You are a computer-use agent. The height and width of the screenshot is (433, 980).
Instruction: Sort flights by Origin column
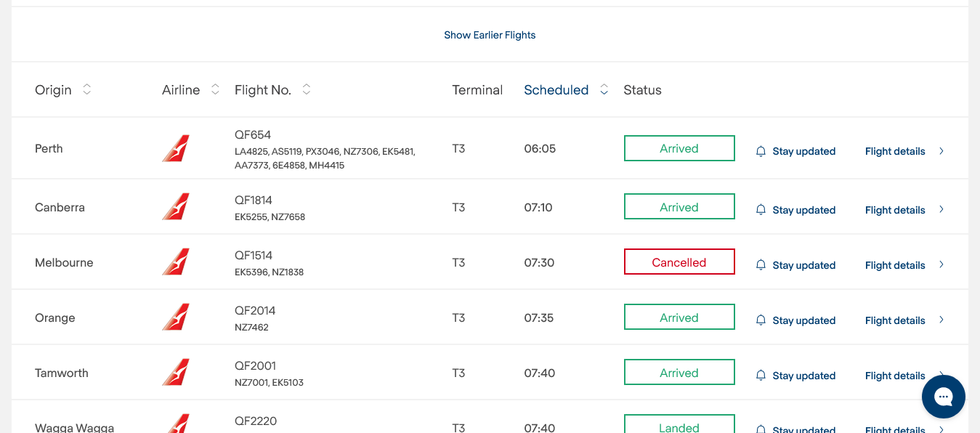(x=86, y=89)
